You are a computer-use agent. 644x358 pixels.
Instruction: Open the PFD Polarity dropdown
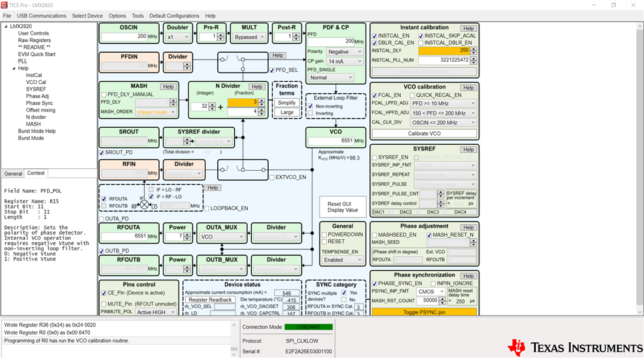coord(344,51)
